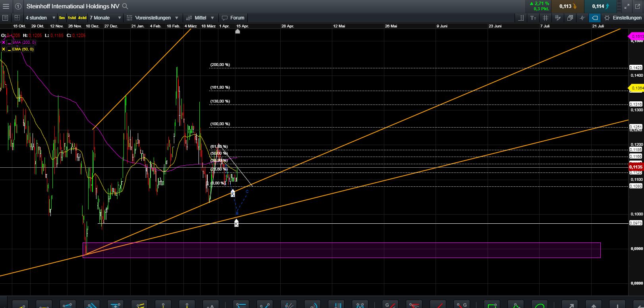Toggle the crosshair cursor icon
Image resolution: width=644 pixels, height=308 pixels.
(x=582, y=18)
